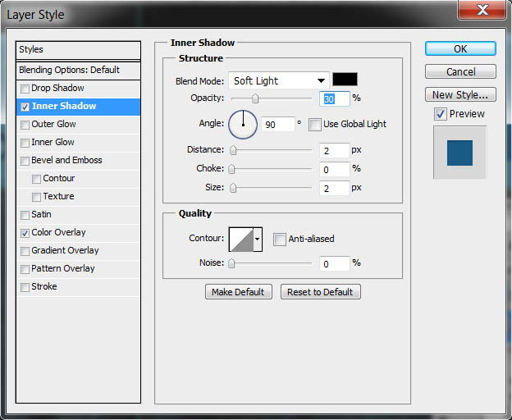Select the Satin style row

pyautogui.click(x=79, y=215)
